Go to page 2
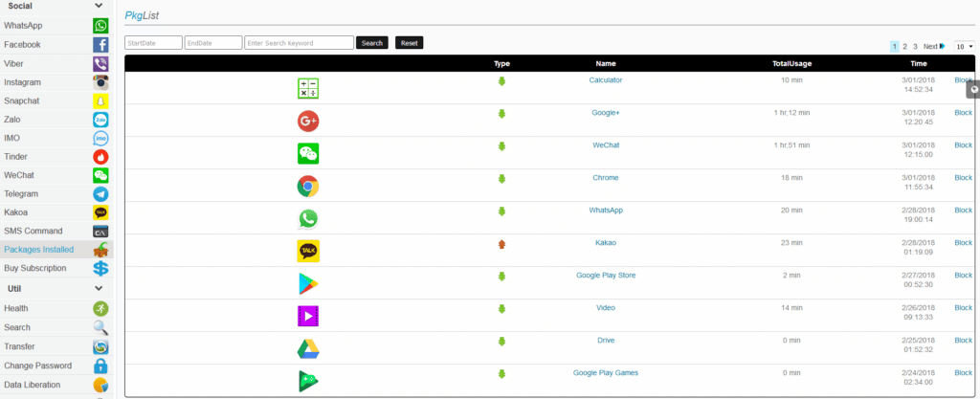The image size is (980, 399). point(904,46)
